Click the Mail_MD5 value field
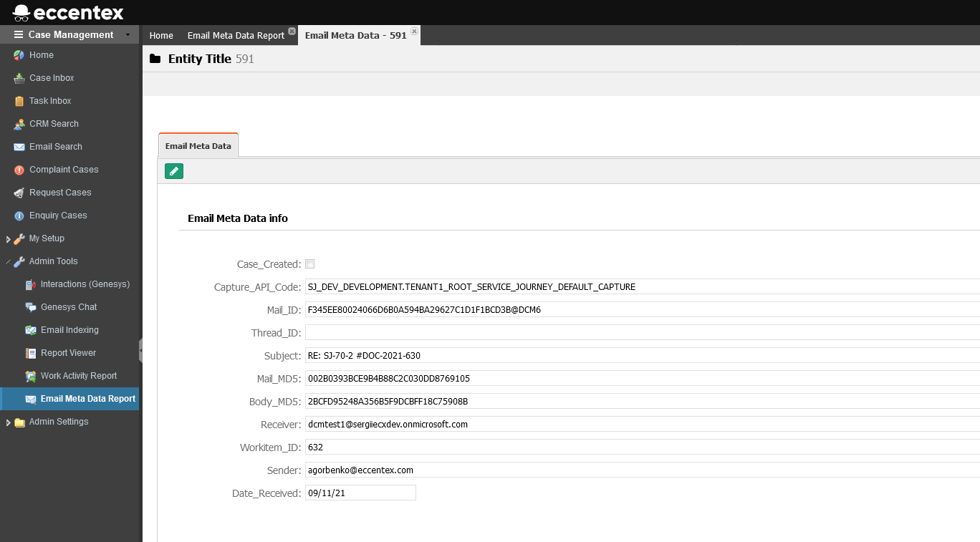 (x=643, y=378)
